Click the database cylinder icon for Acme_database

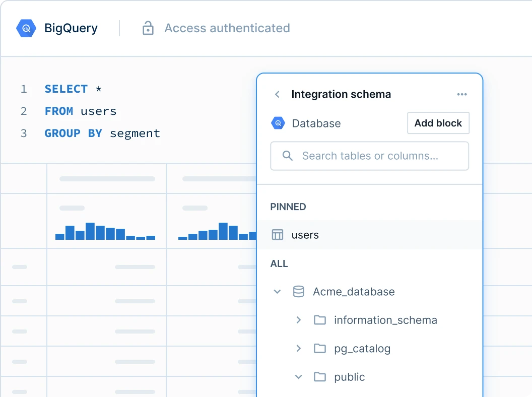pos(299,292)
